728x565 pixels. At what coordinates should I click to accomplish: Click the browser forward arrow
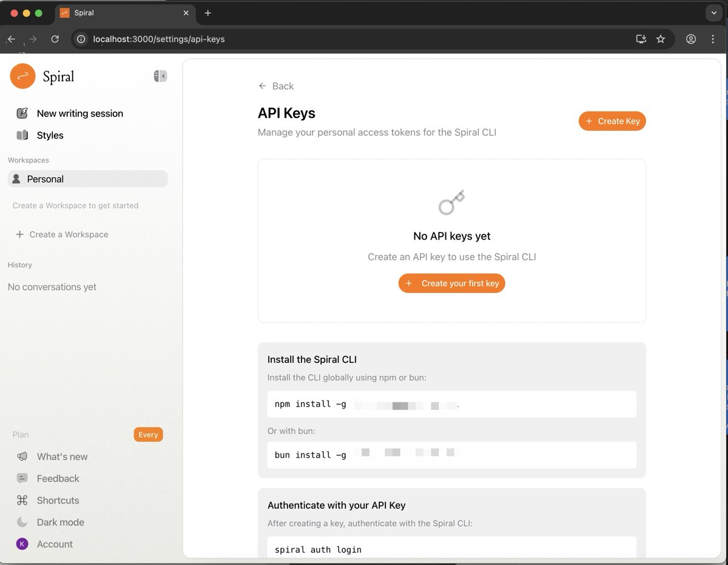click(33, 39)
